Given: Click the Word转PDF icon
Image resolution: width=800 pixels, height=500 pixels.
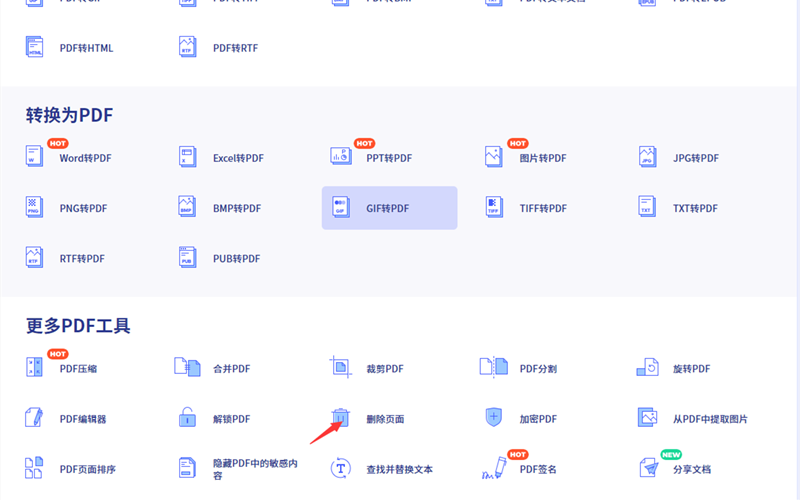Looking at the screenshot, I should tap(35, 157).
